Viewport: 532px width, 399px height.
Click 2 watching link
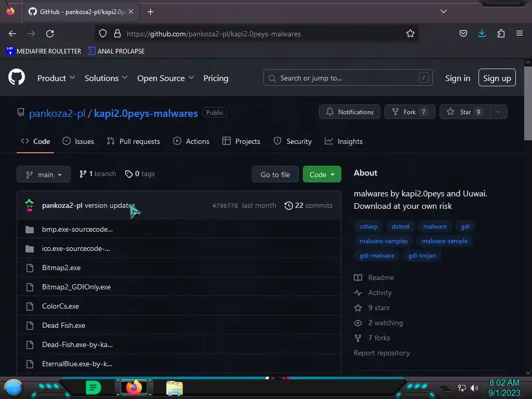coord(379,323)
